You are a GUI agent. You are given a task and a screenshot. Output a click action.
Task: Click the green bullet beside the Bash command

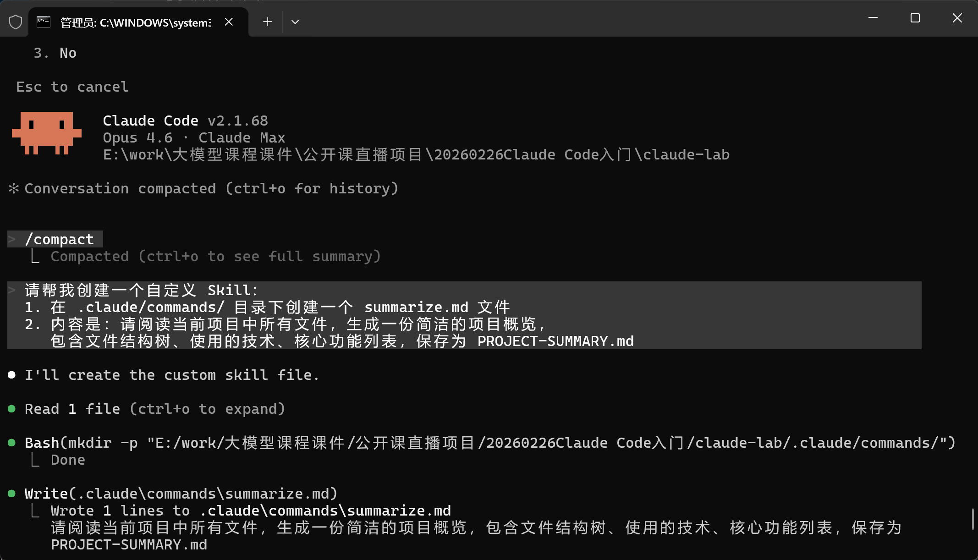tap(12, 443)
